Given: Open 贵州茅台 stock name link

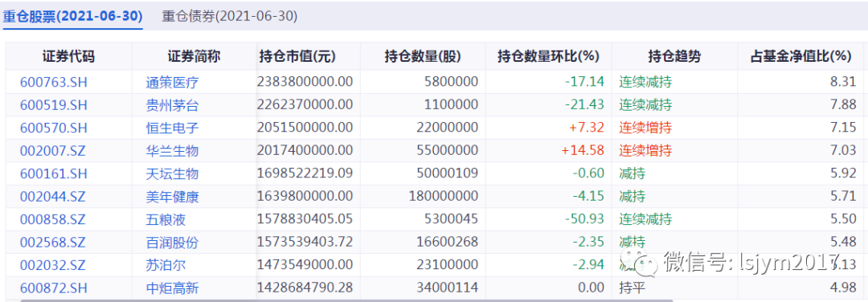Looking at the screenshot, I should point(172,104).
